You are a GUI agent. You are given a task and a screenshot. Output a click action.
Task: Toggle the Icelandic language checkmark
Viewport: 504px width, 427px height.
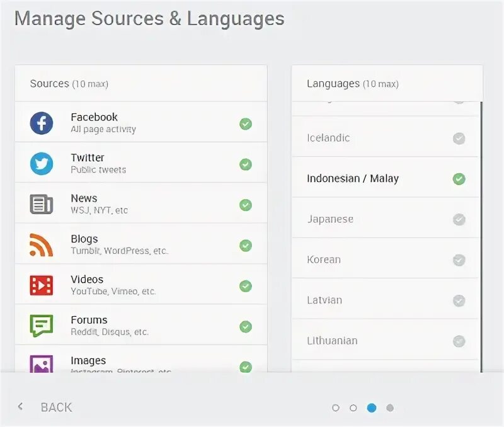(459, 139)
